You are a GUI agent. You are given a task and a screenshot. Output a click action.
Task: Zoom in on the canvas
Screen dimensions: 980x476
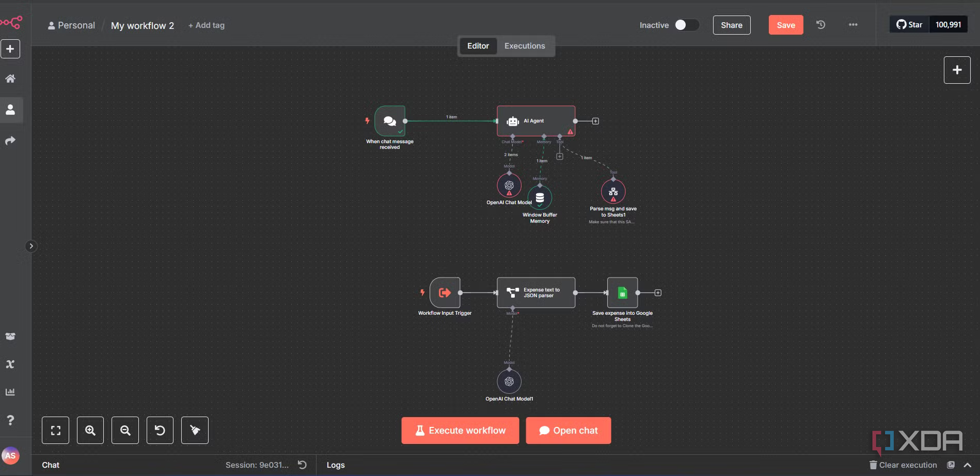[90, 430]
